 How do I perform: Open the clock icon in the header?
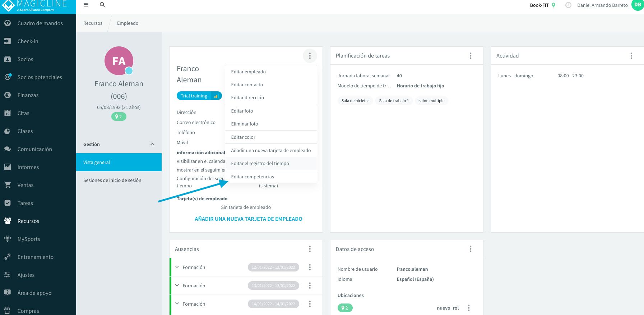click(x=568, y=5)
